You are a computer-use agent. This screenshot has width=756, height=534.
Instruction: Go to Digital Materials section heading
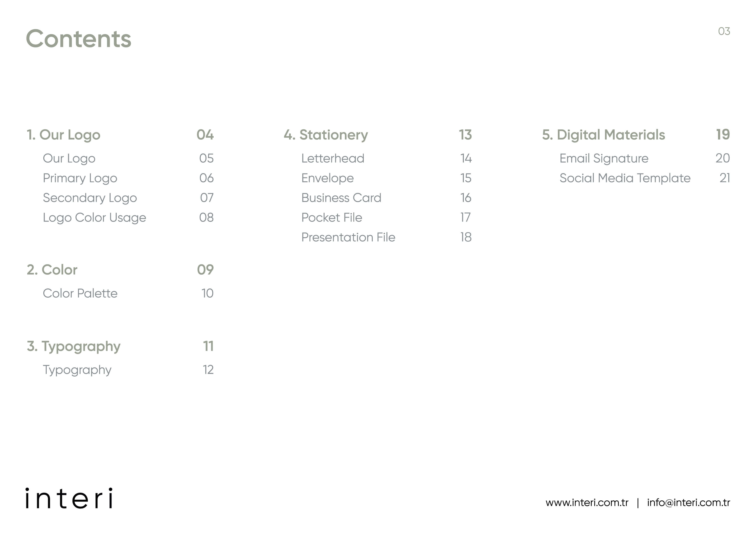(604, 135)
